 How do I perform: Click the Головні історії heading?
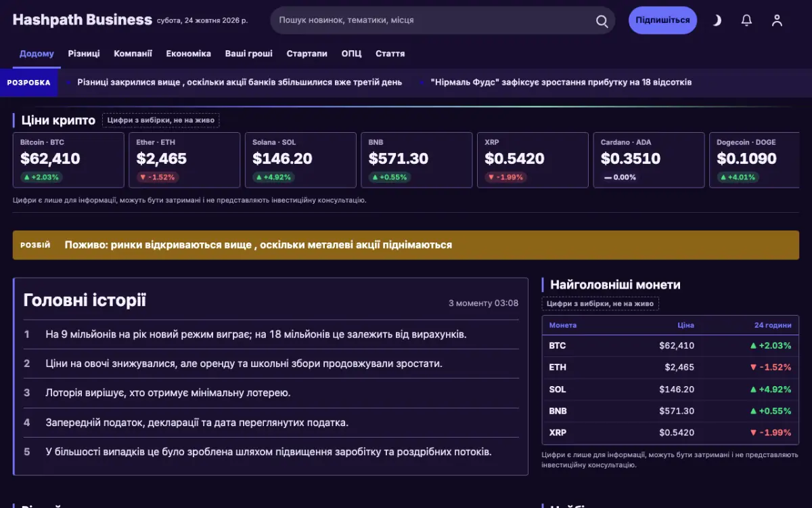85,300
